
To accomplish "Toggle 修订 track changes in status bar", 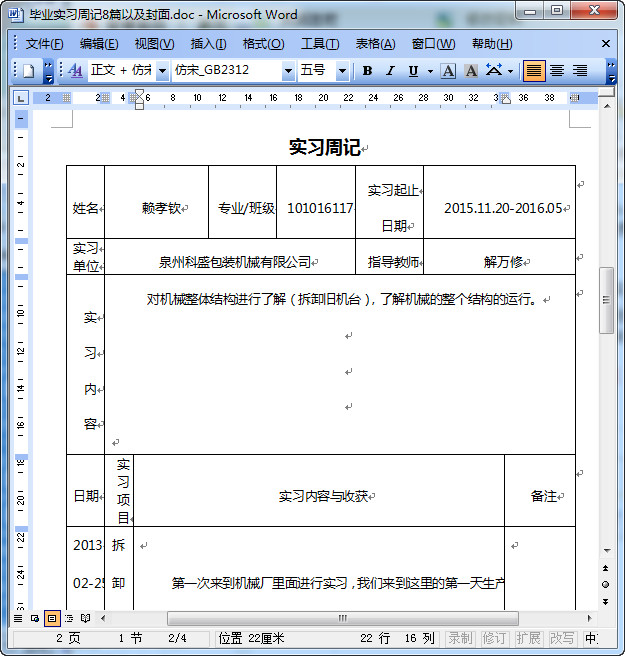I will pos(494,638).
